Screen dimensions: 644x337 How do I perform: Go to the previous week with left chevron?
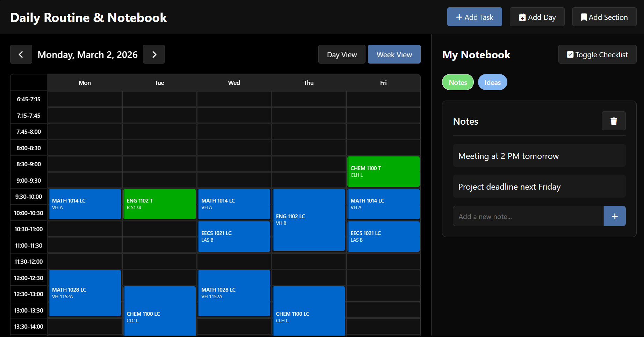point(21,54)
